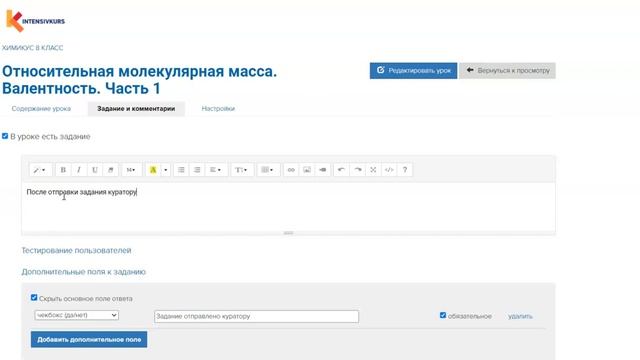Click 'Добавить дополнительное поле' button
Viewport: 640px width, 360px height.
click(89, 339)
